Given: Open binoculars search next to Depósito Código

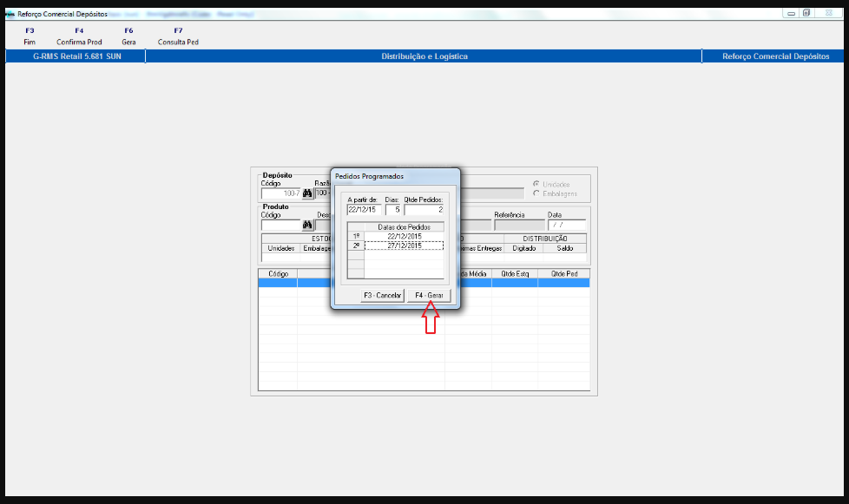Looking at the screenshot, I should tap(307, 193).
